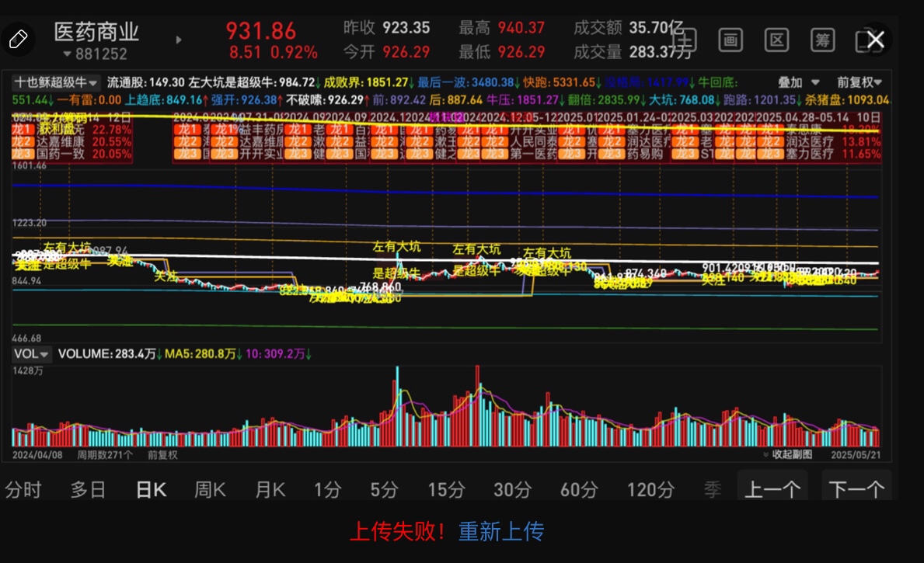Click the 1601.46 price axis label

click(29, 165)
